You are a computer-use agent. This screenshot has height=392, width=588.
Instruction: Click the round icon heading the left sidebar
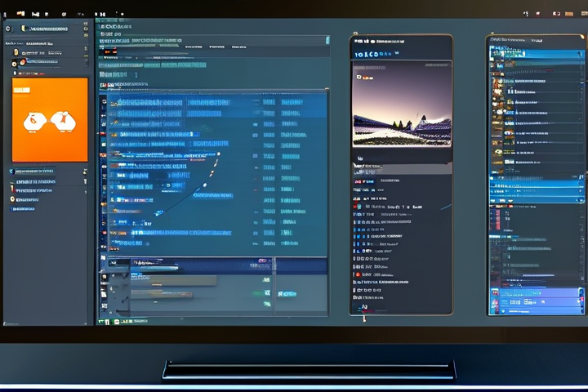pyautogui.click(x=8, y=29)
